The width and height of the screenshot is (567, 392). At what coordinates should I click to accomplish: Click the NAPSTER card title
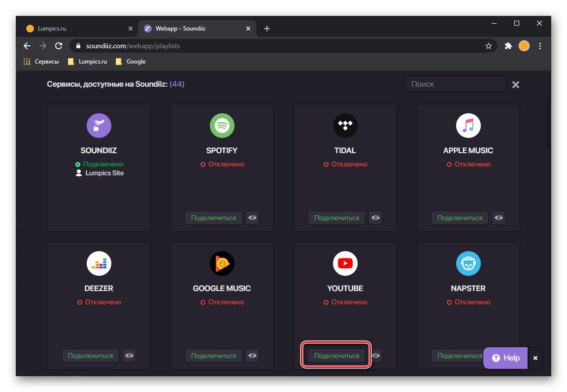pos(468,288)
